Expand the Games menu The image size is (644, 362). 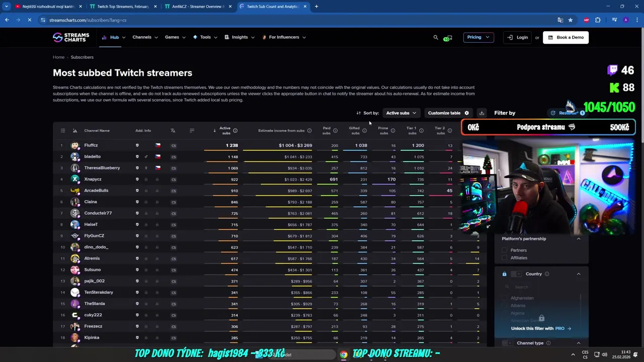[x=175, y=37]
